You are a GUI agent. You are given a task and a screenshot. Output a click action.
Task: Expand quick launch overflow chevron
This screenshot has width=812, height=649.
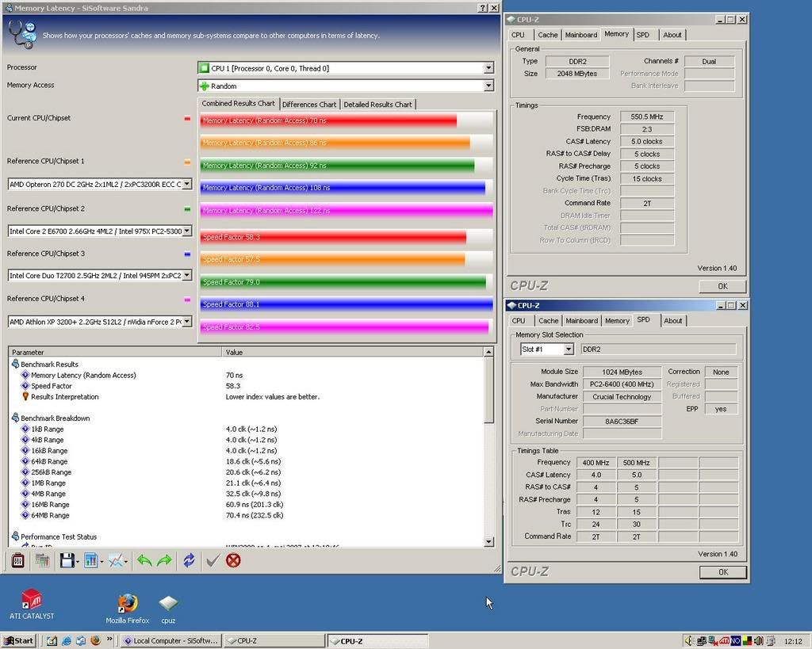109,639
